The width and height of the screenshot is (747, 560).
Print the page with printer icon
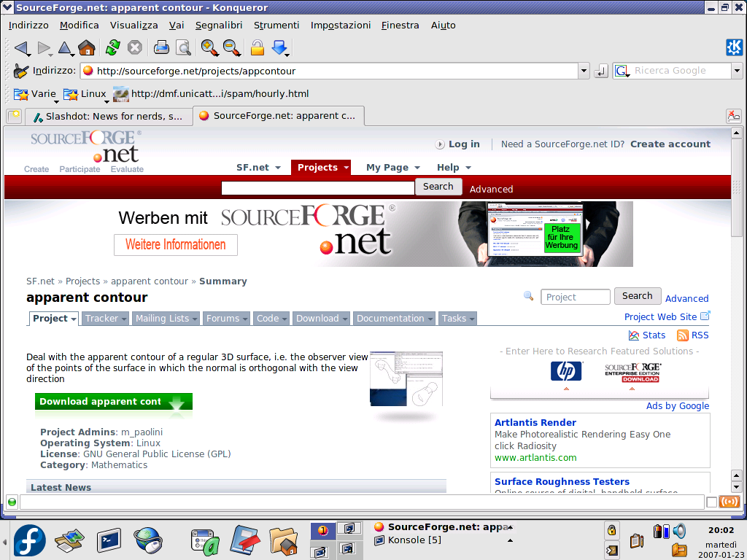click(x=161, y=47)
